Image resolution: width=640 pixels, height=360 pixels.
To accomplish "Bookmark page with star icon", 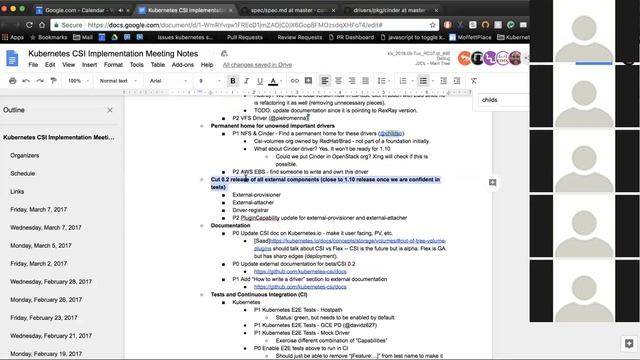I will (x=433, y=25).
